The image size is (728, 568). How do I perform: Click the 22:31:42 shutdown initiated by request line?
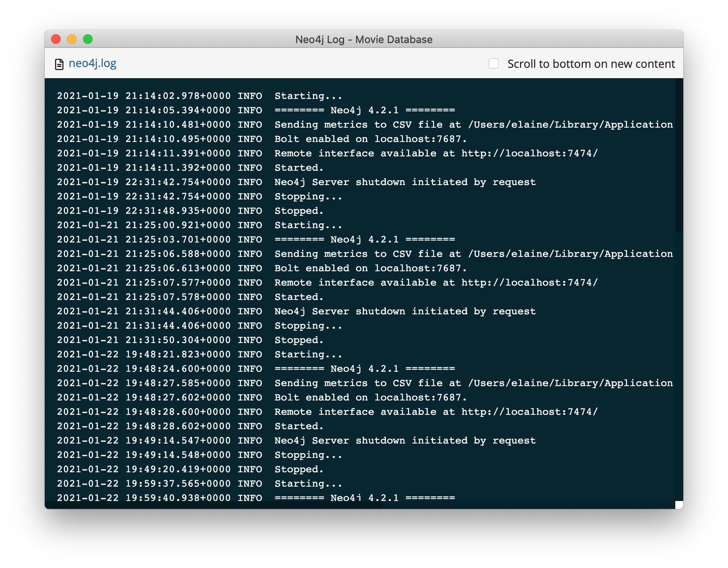(x=296, y=182)
